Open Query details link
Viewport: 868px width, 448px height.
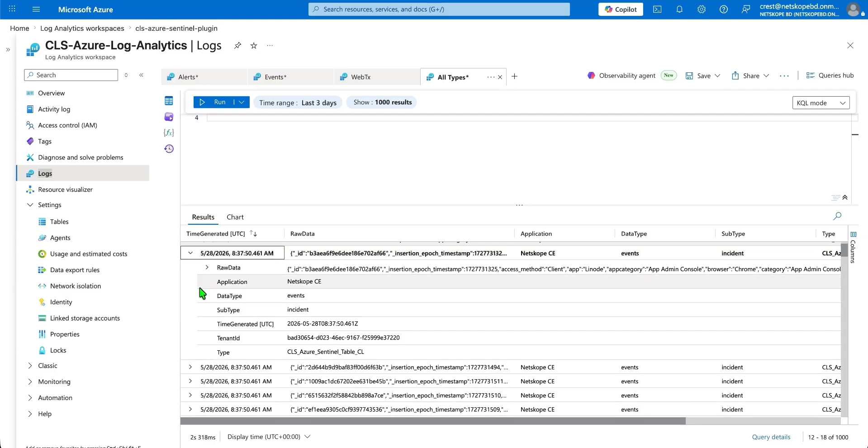[771, 437]
